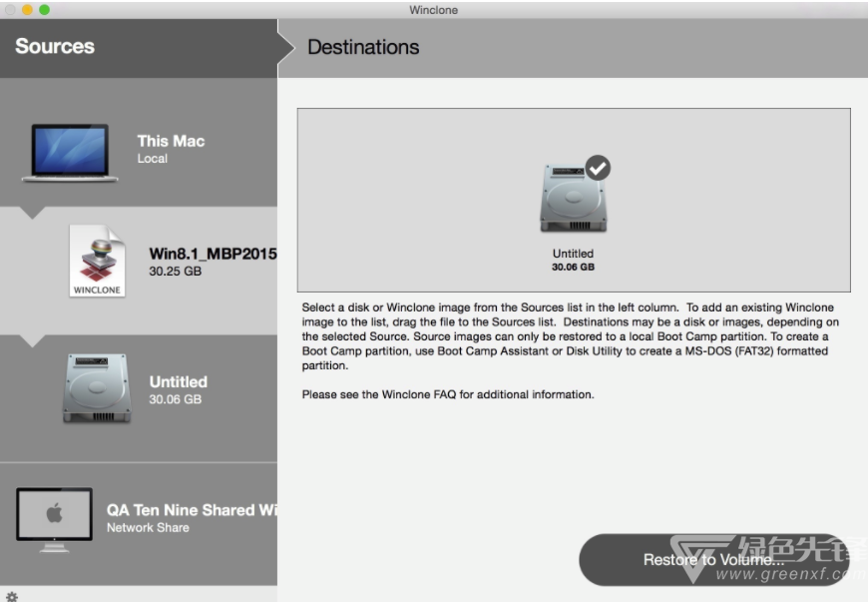Screen dimensions: 868x602
Task: Click the Winclone FAQ sentence
Action: click(x=448, y=394)
